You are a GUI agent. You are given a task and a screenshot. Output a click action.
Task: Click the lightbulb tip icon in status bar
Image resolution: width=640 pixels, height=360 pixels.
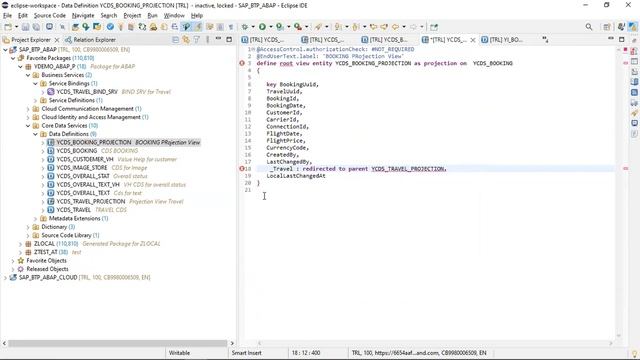coord(634,353)
